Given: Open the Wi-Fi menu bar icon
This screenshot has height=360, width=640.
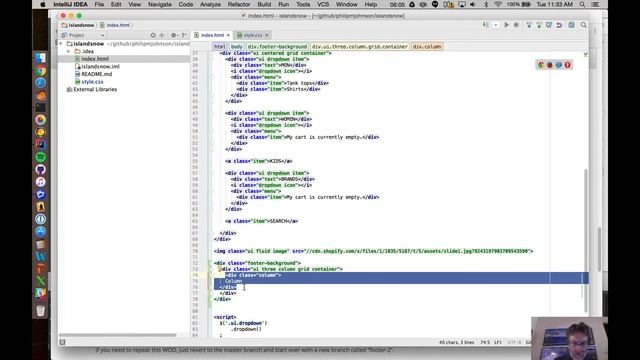Looking at the screenshot, I should pyautogui.click(x=498, y=4).
